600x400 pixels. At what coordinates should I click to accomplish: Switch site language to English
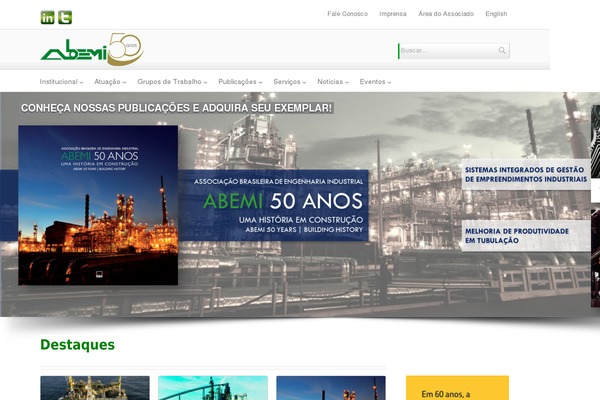point(496,14)
